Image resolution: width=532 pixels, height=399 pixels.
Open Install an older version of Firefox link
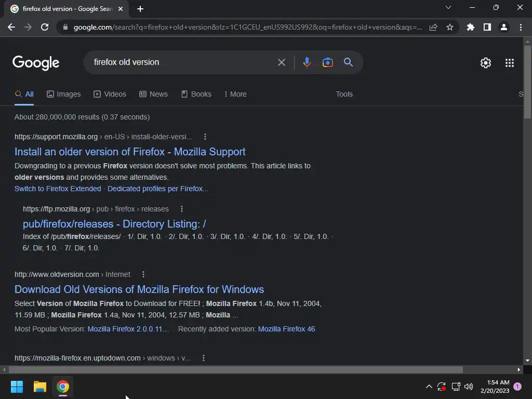tap(130, 152)
